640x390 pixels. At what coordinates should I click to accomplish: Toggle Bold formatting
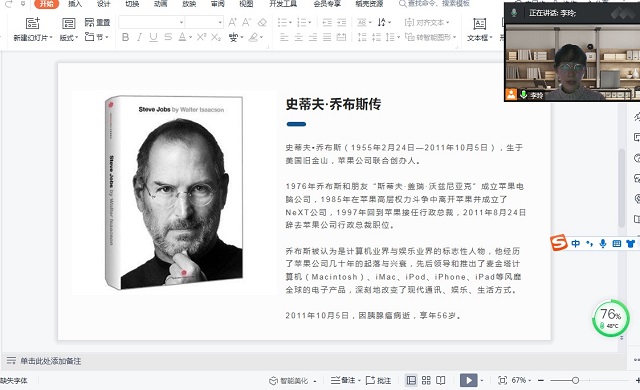pyautogui.click(x=126, y=38)
